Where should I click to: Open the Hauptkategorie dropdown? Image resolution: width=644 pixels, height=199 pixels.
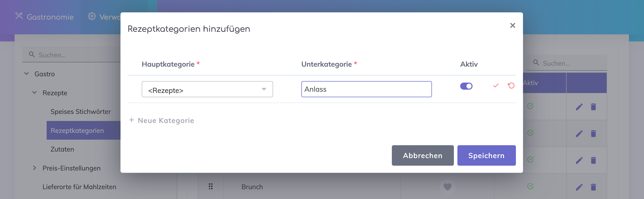[x=207, y=89]
